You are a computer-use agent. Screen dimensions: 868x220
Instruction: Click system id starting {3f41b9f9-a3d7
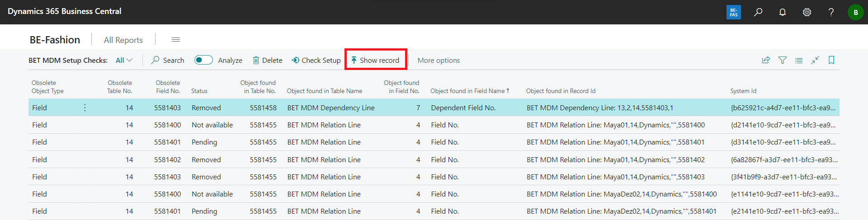click(784, 177)
